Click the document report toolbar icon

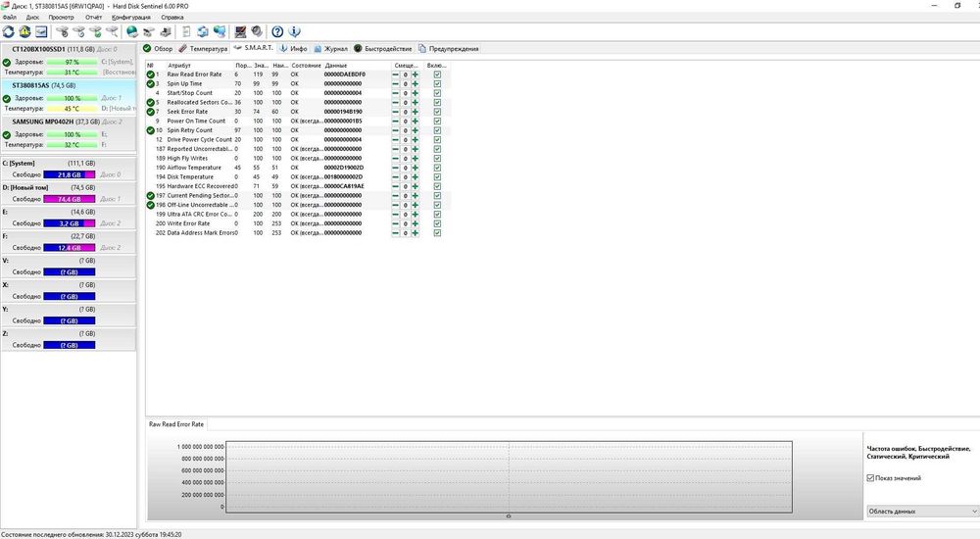click(x=185, y=31)
